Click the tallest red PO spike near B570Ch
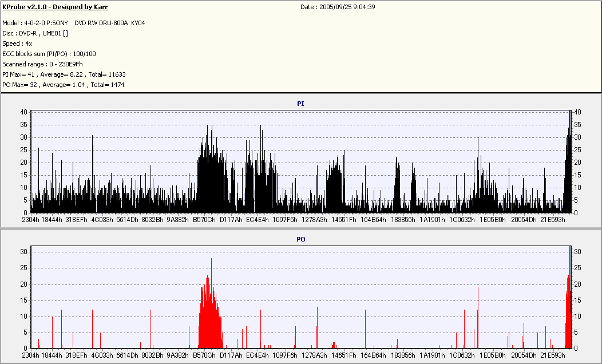602x364 pixels. [211, 303]
